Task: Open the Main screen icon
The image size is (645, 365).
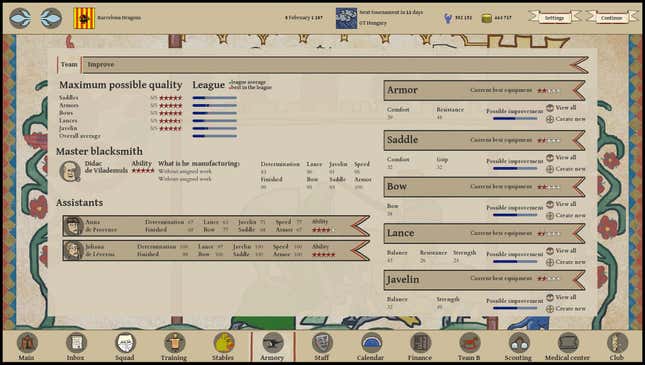Action: (27, 343)
